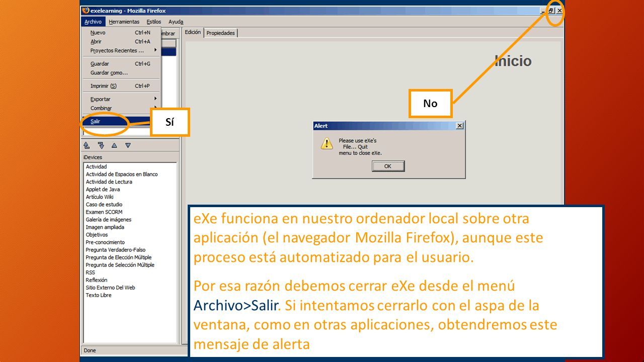The height and width of the screenshot is (362, 644).
Task: Select Actividad de Lectura iDevice
Action: (109, 182)
